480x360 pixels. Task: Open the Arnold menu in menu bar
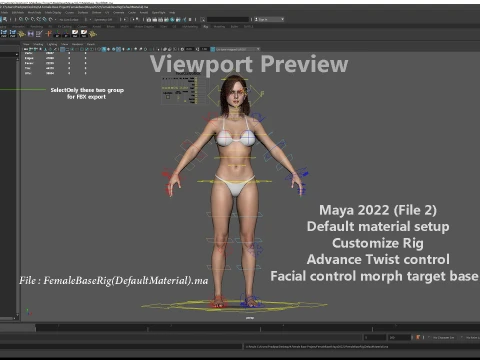tap(144, 12)
